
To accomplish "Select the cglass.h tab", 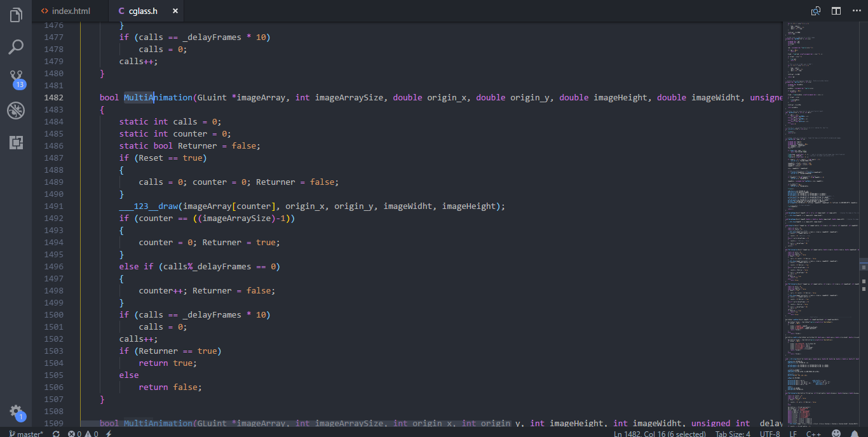I will pyautogui.click(x=142, y=11).
